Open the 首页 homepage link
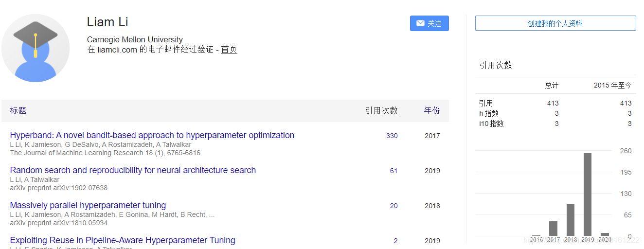This screenshot has height=249, width=644. click(229, 49)
